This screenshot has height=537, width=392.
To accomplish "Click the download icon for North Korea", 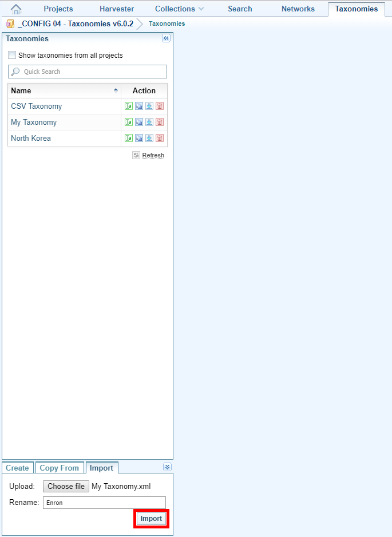I will pos(149,138).
